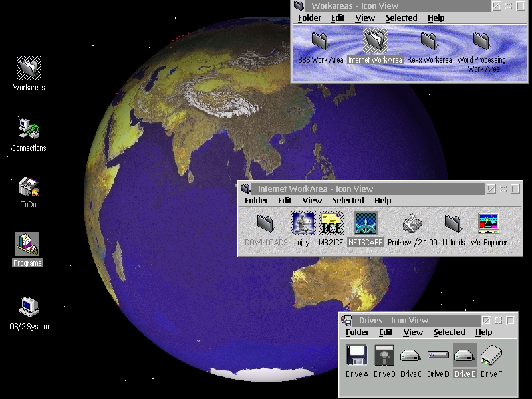Select the Drive F icon

[x=491, y=355]
